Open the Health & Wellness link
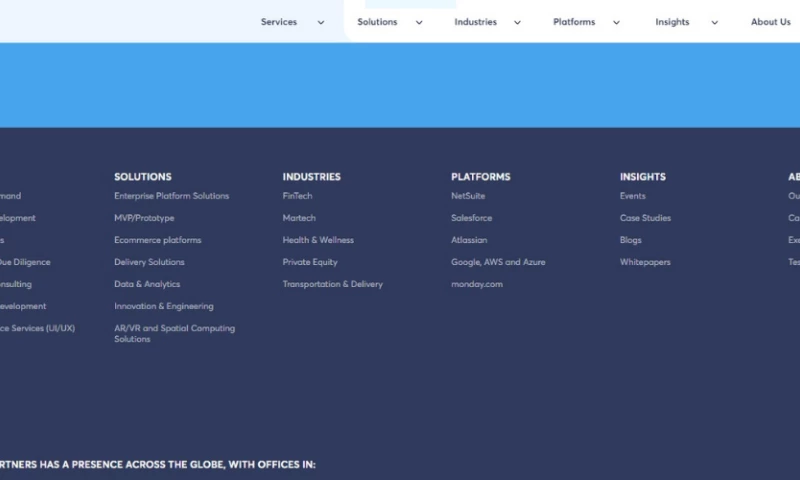Screen dimensions: 800x480 click(318, 240)
